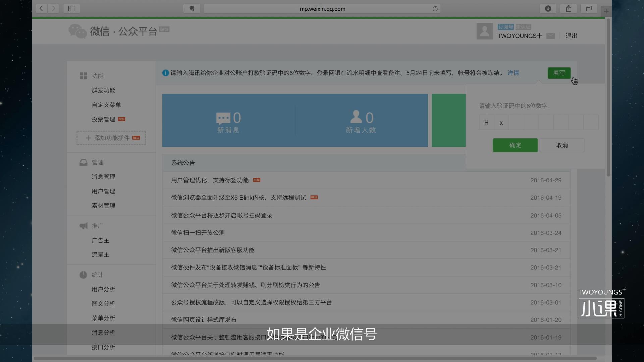Click the account avatar thumbnail
644x362 pixels.
point(484,31)
